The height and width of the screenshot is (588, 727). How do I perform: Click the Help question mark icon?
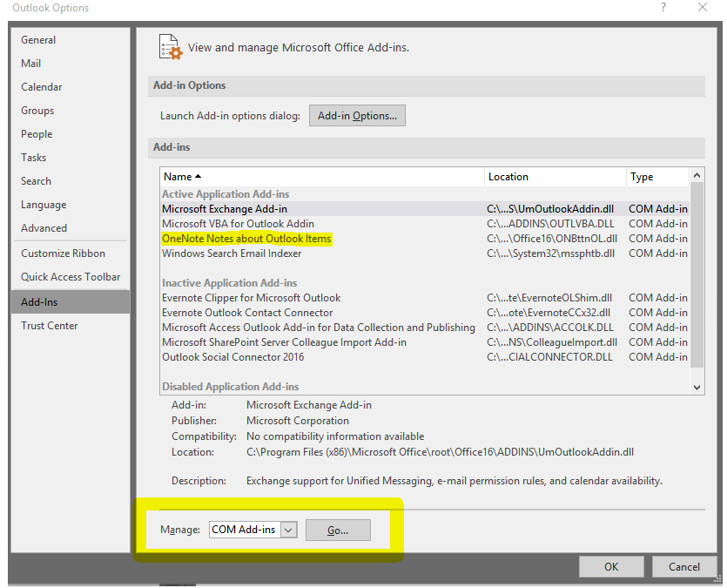tap(663, 8)
